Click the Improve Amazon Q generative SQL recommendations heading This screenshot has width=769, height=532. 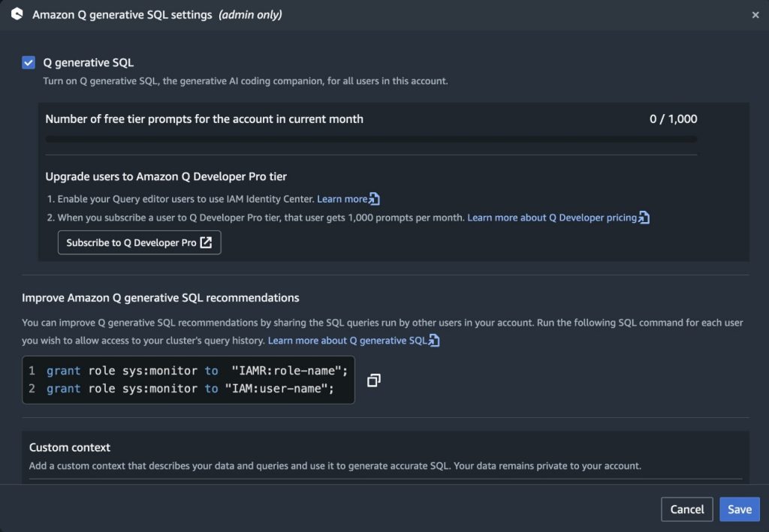[x=161, y=298]
